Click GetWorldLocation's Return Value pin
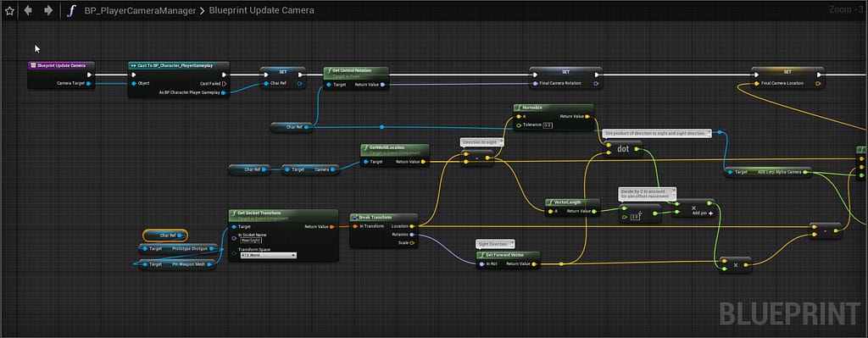Viewport: 868px width, 338px height. click(x=423, y=162)
